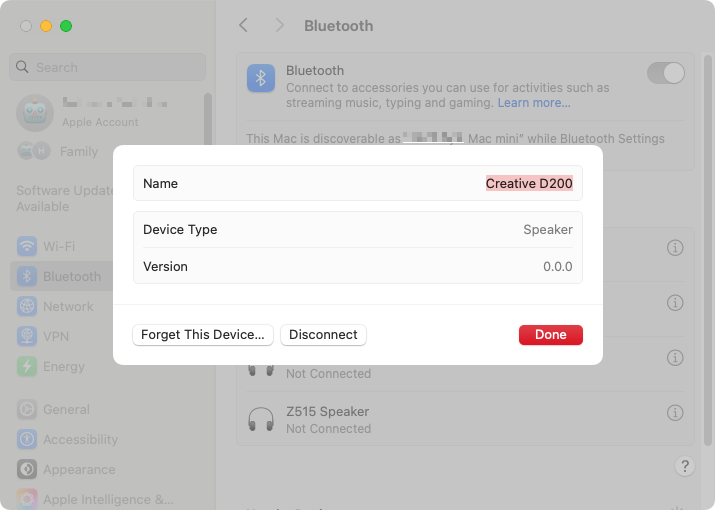Open General settings icon
Image resolution: width=715 pixels, height=510 pixels.
click(27, 409)
